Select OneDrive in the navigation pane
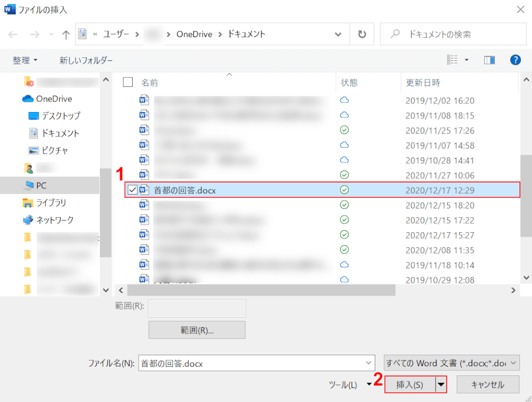Image resolution: width=532 pixels, height=402 pixels. [54, 98]
